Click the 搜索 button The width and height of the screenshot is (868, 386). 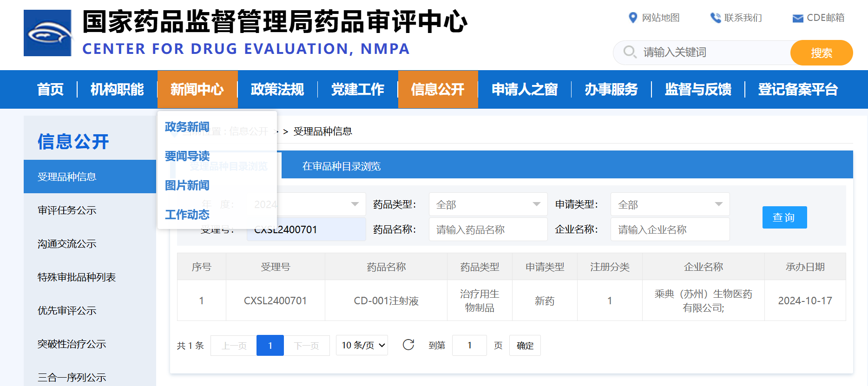point(821,53)
